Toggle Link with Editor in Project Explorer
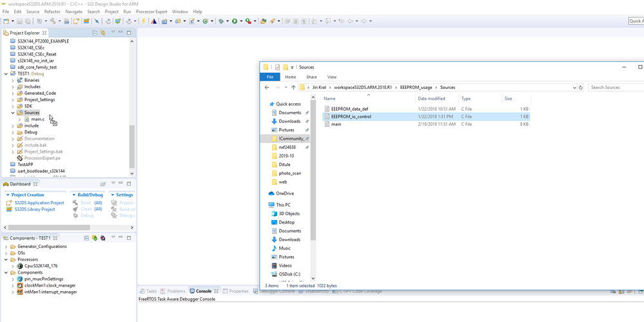Viewport: 644px width, 322px height. coord(102,32)
